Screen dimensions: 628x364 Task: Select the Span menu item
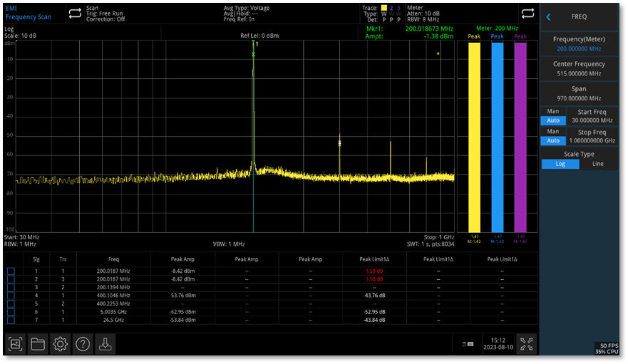click(579, 93)
